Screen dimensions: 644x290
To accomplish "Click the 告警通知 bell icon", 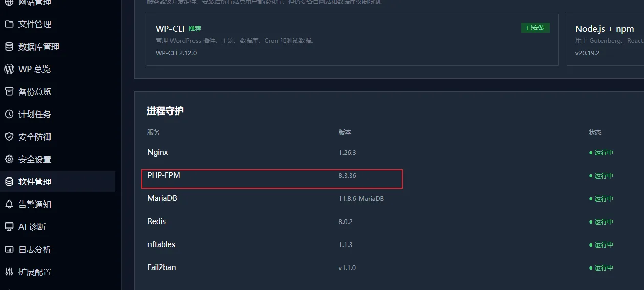I will tap(9, 204).
